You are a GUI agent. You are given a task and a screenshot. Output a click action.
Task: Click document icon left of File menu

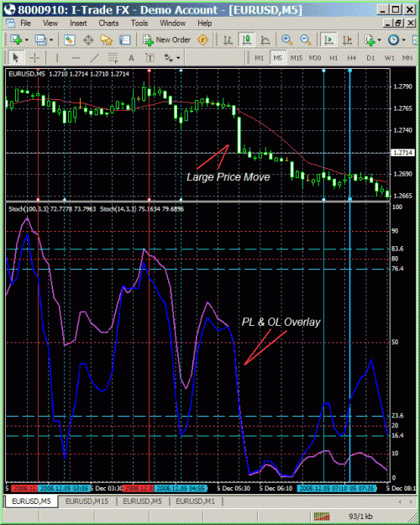pos(11,24)
